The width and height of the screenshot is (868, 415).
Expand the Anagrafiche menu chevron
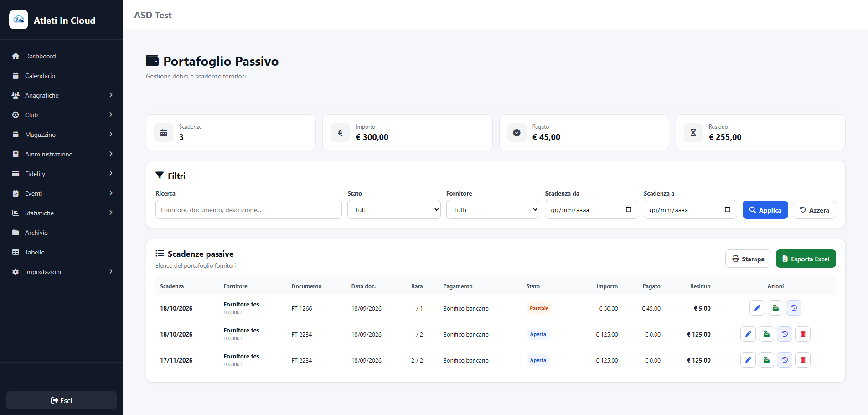click(x=111, y=95)
